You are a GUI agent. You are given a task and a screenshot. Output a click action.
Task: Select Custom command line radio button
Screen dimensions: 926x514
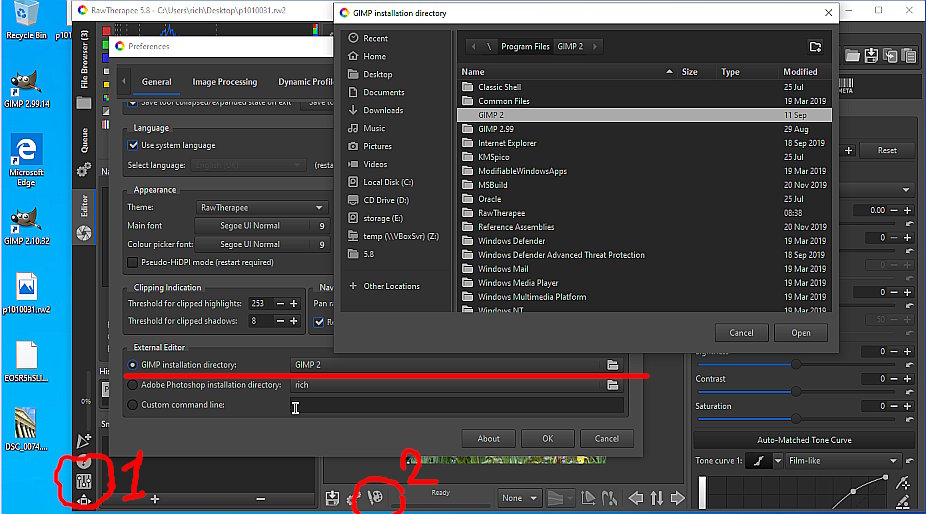coord(132,405)
